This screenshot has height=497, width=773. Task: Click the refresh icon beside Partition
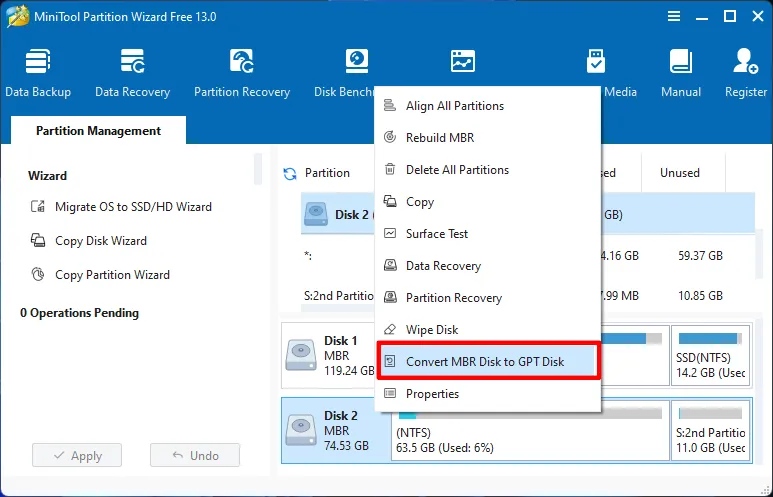coord(290,174)
